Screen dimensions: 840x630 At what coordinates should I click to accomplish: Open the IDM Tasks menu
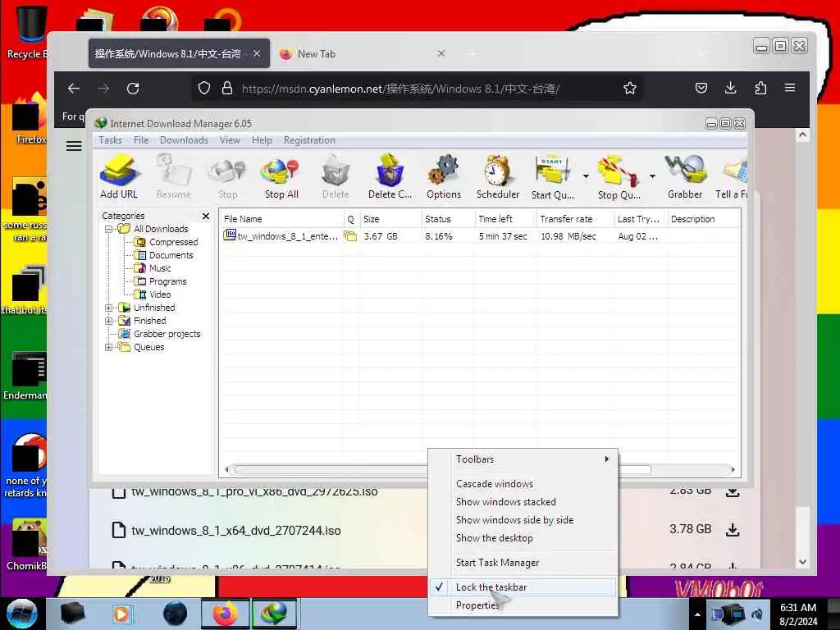111,140
